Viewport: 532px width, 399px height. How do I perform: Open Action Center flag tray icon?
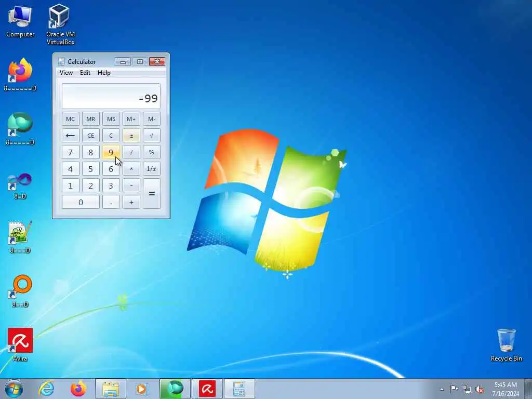454,389
